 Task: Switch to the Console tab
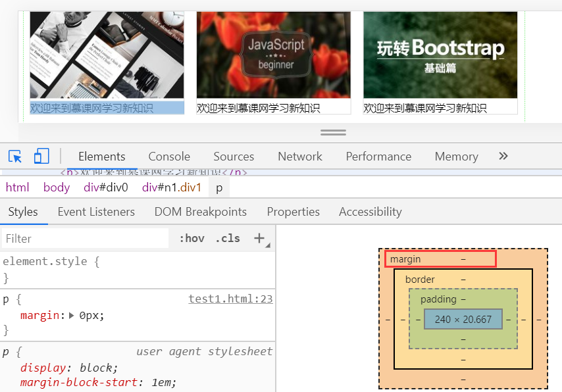click(x=169, y=157)
